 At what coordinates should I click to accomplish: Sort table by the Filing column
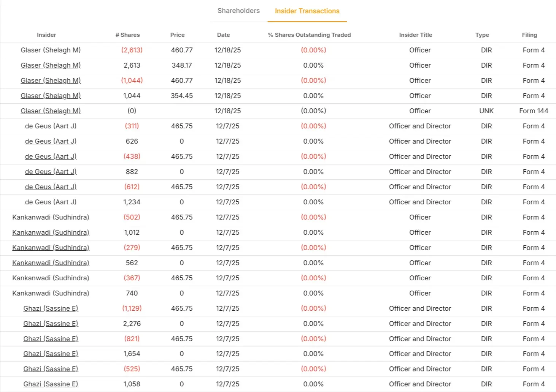(x=529, y=35)
